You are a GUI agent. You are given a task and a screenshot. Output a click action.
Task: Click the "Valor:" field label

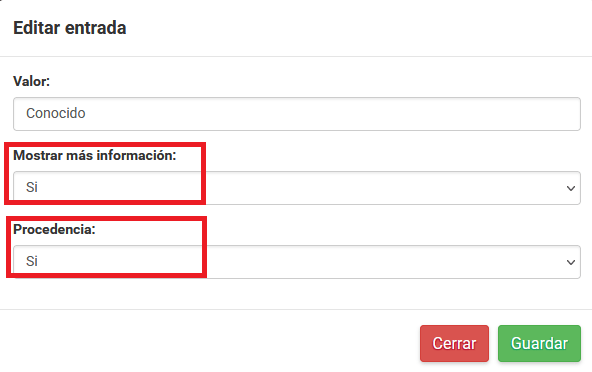point(31,81)
